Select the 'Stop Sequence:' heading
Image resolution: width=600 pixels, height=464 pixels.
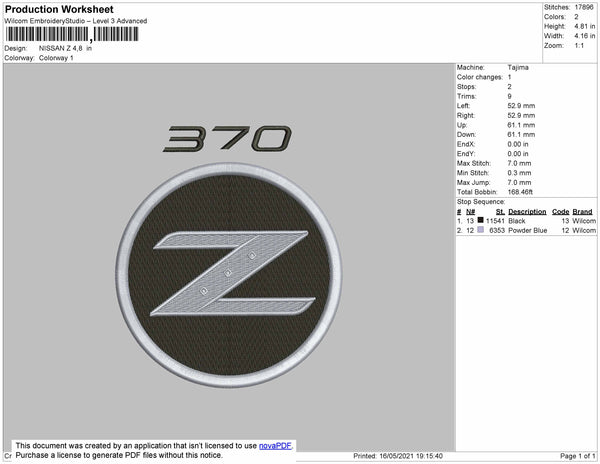tap(481, 202)
